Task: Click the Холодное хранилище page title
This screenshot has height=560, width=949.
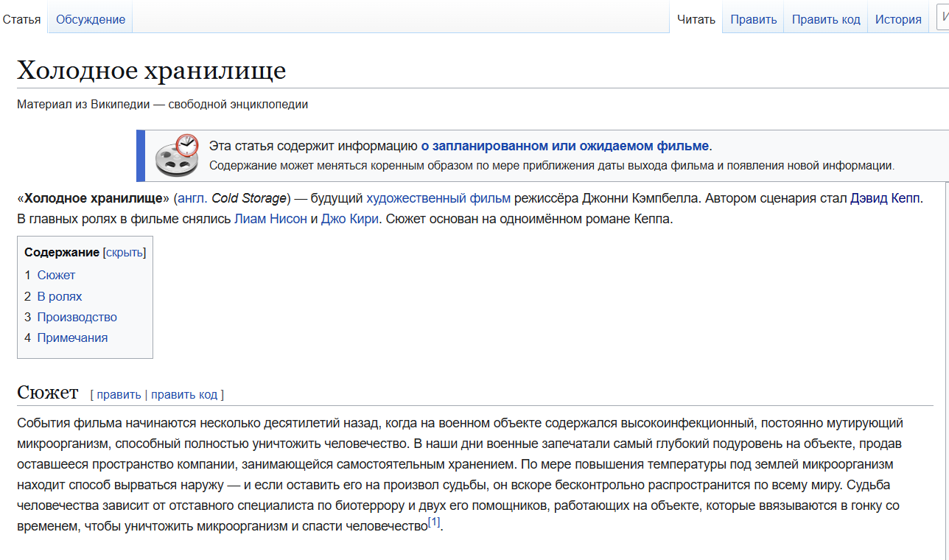Action: [x=151, y=71]
